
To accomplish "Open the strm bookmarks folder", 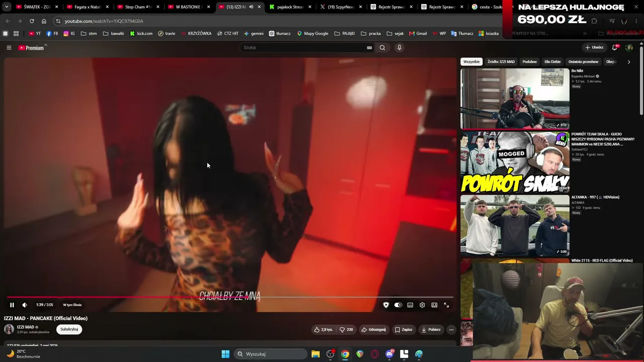I will (89, 34).
